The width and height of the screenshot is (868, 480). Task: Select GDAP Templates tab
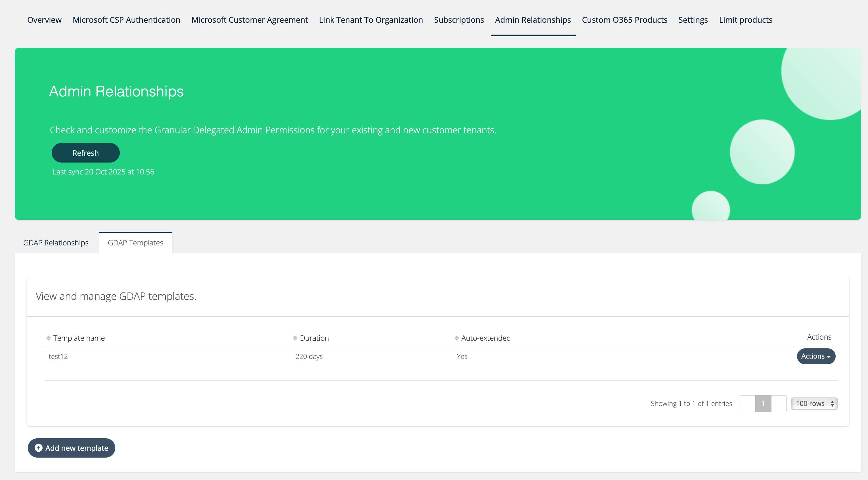pyautogui.click(x=135, y=243)
